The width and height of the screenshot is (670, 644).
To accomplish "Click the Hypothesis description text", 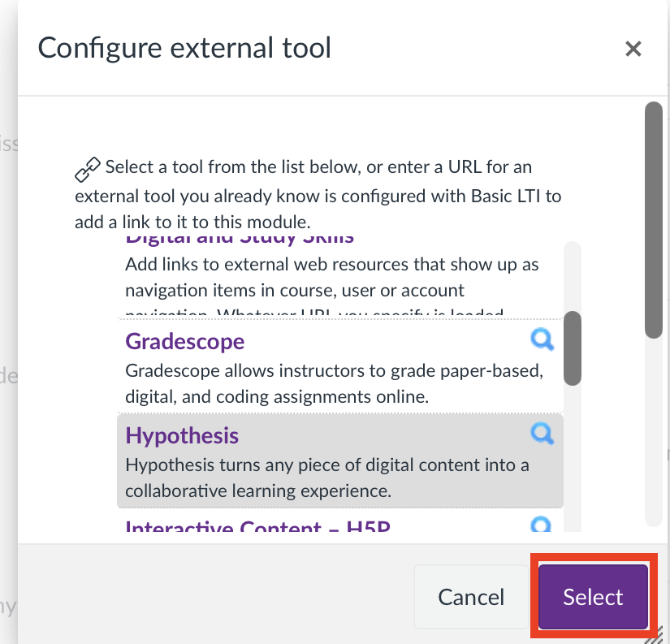I will pos(326,478).
